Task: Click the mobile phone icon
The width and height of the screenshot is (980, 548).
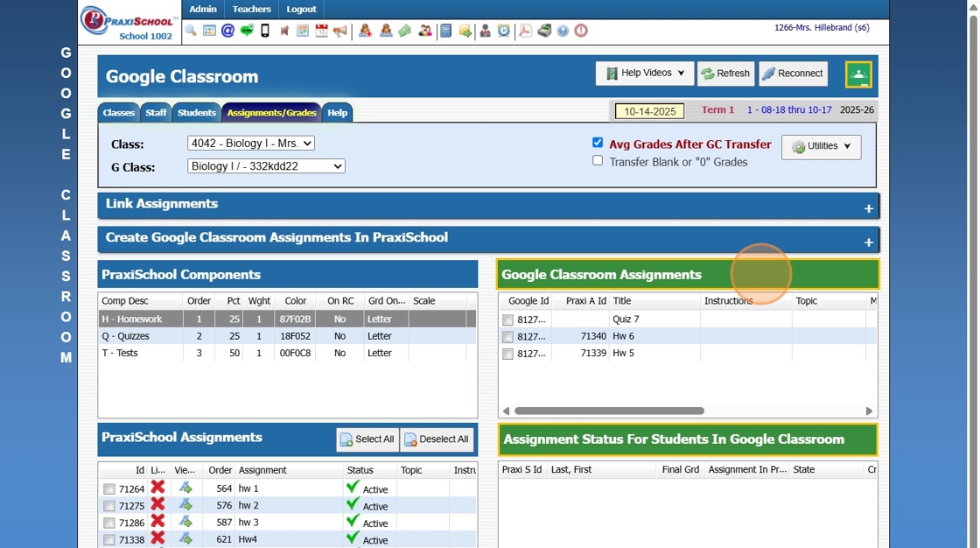Action: click(265, 31)
